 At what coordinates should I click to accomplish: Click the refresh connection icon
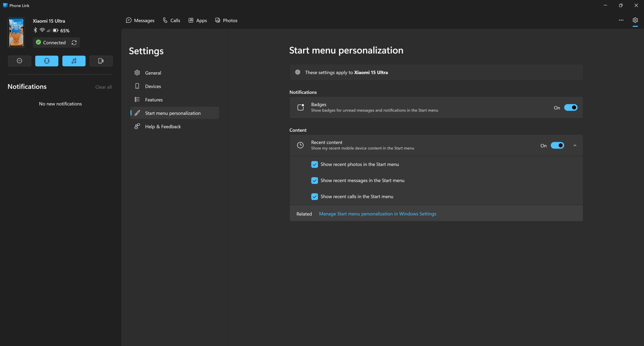(x=74, y=42)
